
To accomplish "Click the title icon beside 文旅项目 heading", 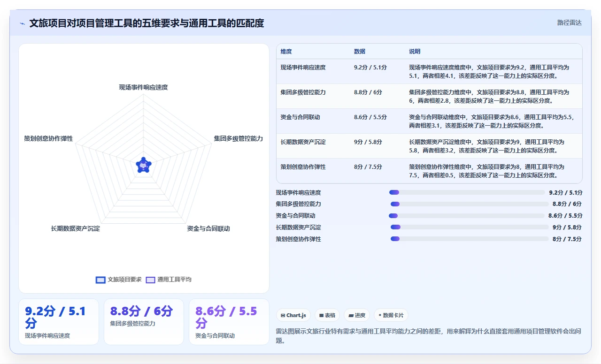I will 22,23.
